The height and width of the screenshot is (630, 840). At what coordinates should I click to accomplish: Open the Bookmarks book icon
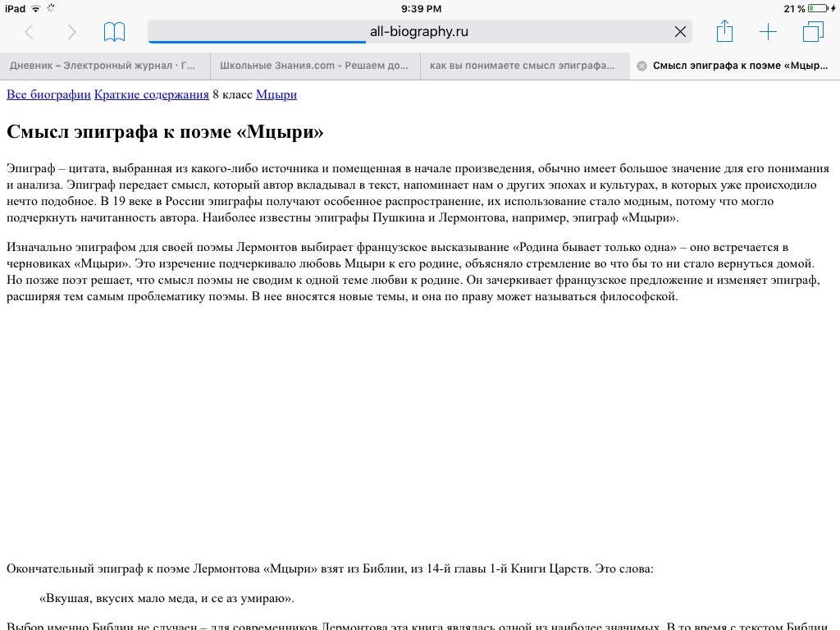click(114, 32)
